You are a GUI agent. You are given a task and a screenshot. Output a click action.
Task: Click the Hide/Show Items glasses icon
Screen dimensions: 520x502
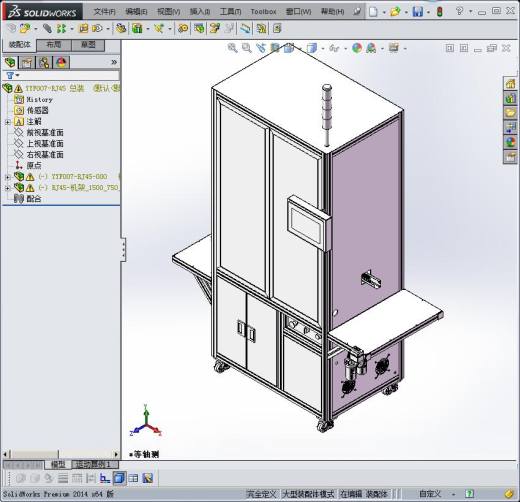coord(334,49)
